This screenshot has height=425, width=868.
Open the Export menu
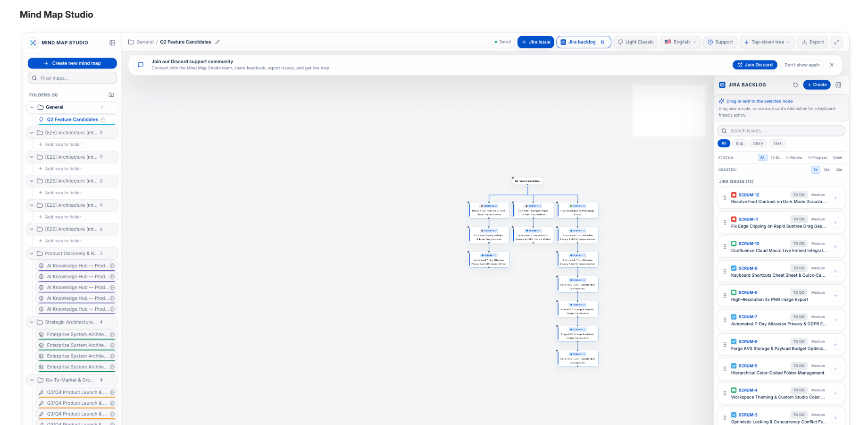point(813,42)
